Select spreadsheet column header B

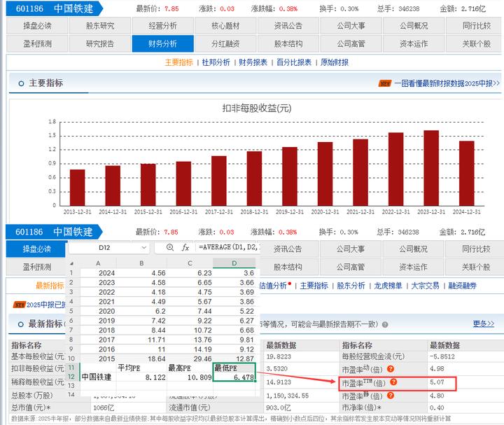coord(141,263)
